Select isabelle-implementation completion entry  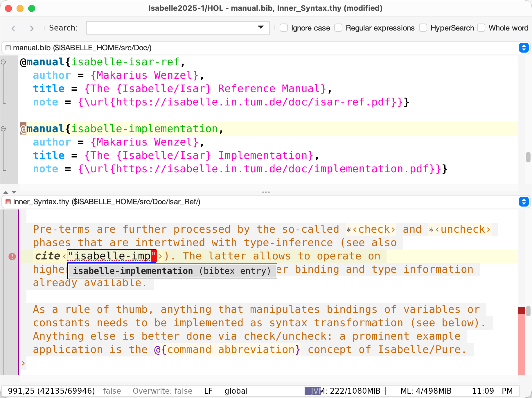(172, 271)
